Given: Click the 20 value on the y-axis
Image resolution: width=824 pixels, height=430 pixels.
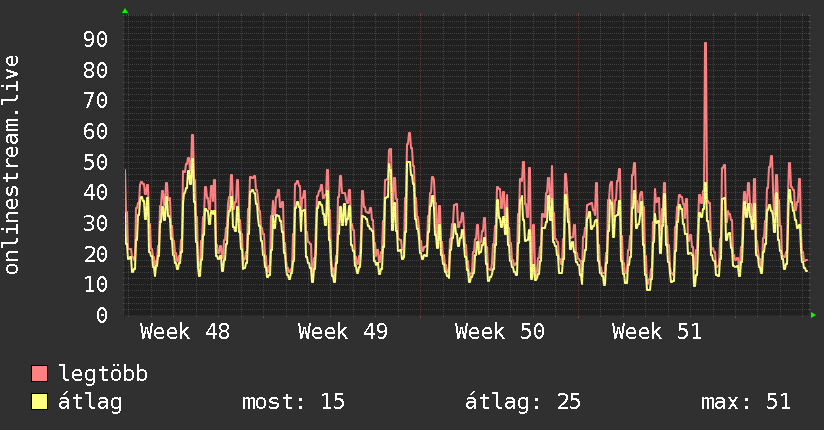Looking at the screenshot, I should pyautogui.click(x=95, y=254).
